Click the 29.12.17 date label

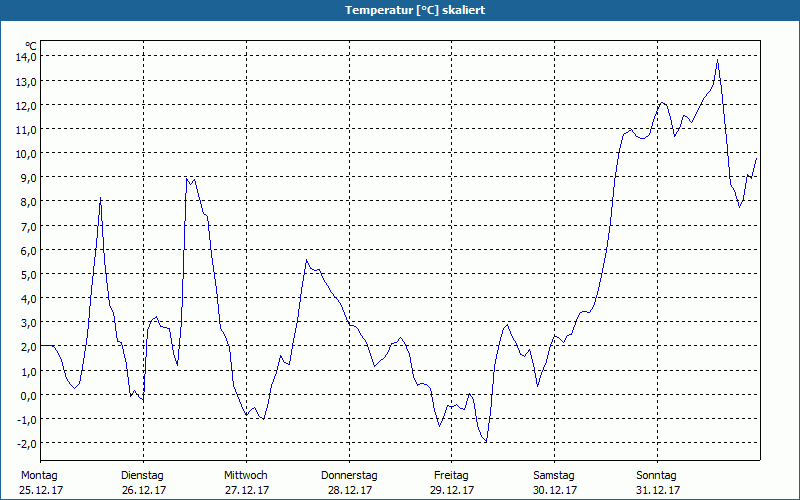pyautogui.click(x=453, y=490)
